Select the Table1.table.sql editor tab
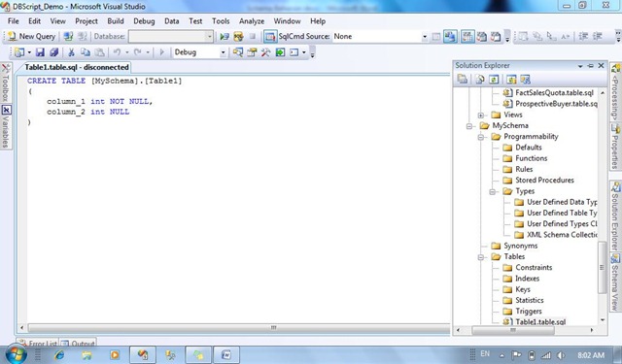This screenshot has height=364, width=622. click(77, 67)
